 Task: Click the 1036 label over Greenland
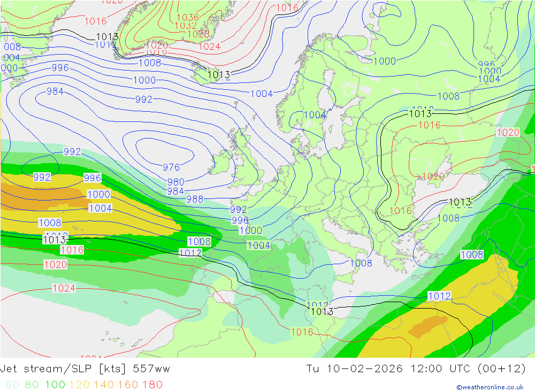(x=188, y=17)
